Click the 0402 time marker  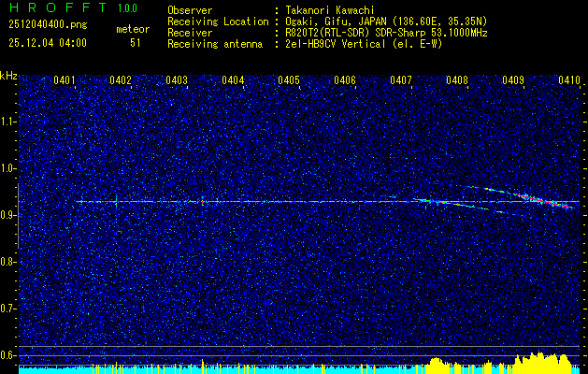[x=121, y=79]
